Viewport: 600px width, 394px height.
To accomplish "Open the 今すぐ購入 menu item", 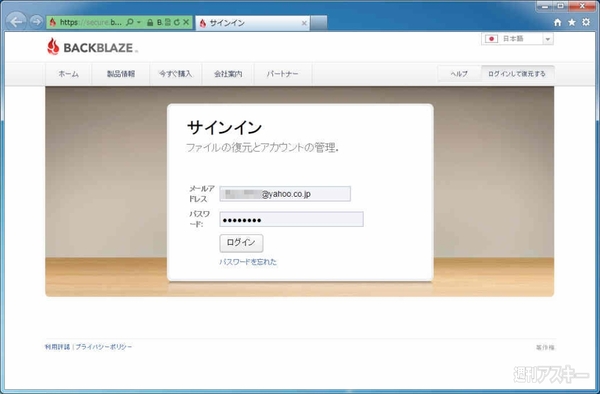I will pyautogui.click(x=175, y=74).
